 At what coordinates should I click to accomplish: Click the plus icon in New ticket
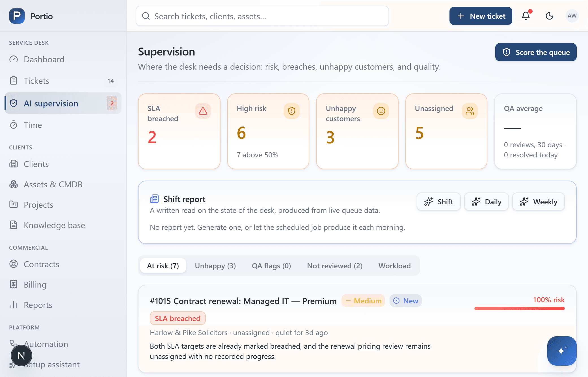pyautogui.click(x=461, y=16)
